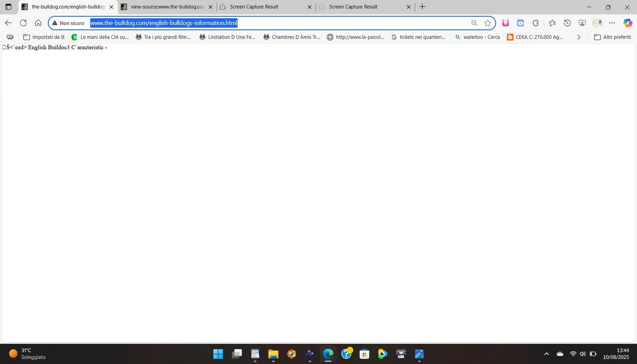This screenshot has height=364, width=637.
Task: Click the browser Back arrow
Action: click(8, 23)
